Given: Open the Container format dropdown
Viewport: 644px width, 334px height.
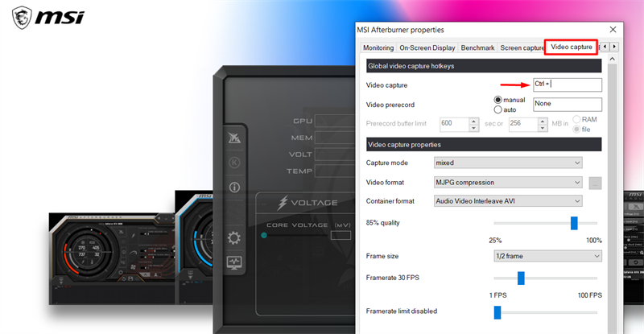Looking at the screenshot, I should [508, 201].
